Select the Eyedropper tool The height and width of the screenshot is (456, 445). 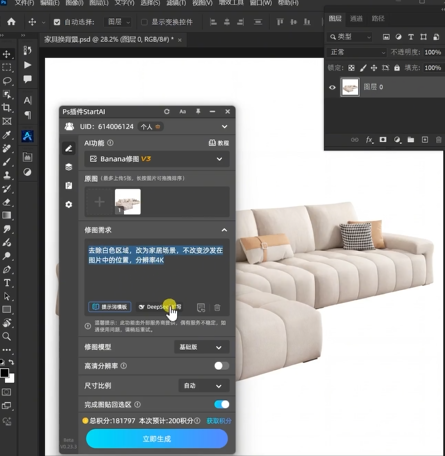[6, 135]
